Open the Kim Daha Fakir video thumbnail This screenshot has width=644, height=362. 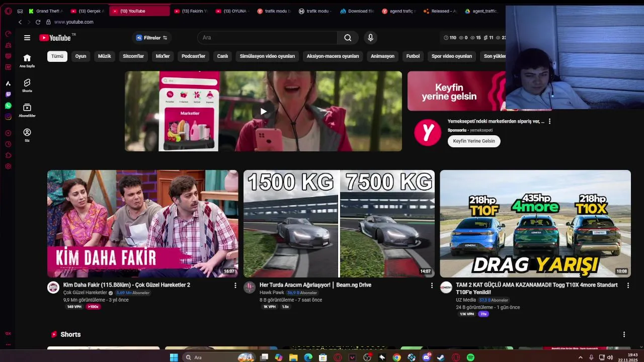[143, 224]
